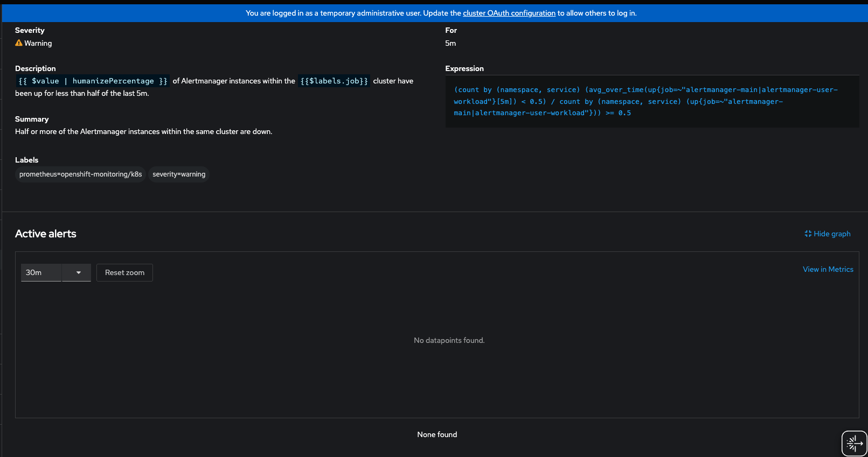Click the Warning severity text

[38, 43]
